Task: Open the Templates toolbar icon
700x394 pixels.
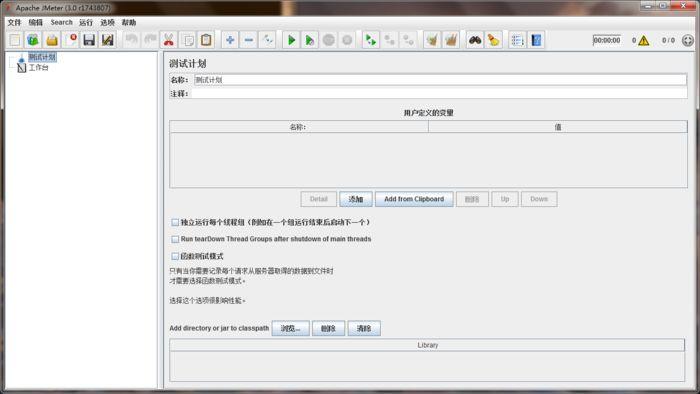Action: (33, 40)
